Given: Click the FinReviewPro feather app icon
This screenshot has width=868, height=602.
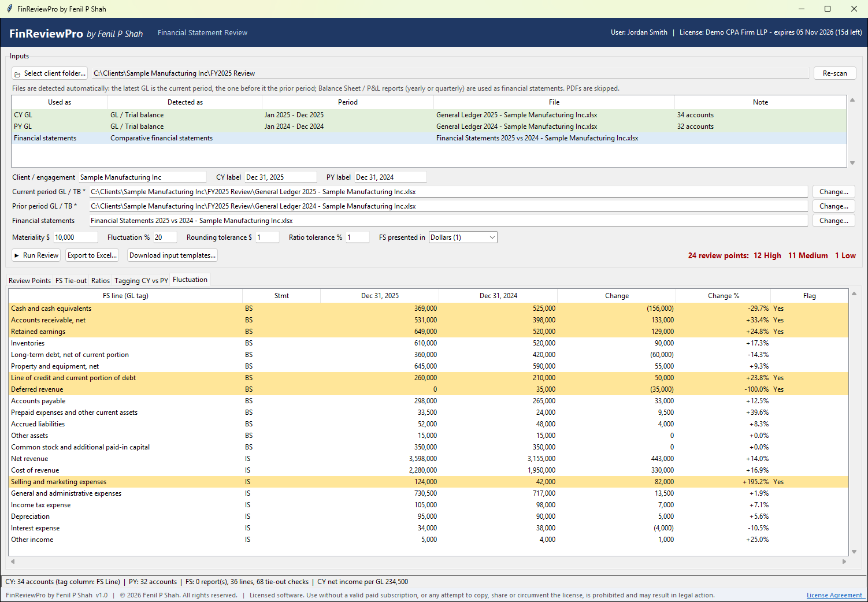Looking at the screenshot, I should [9, 9].
